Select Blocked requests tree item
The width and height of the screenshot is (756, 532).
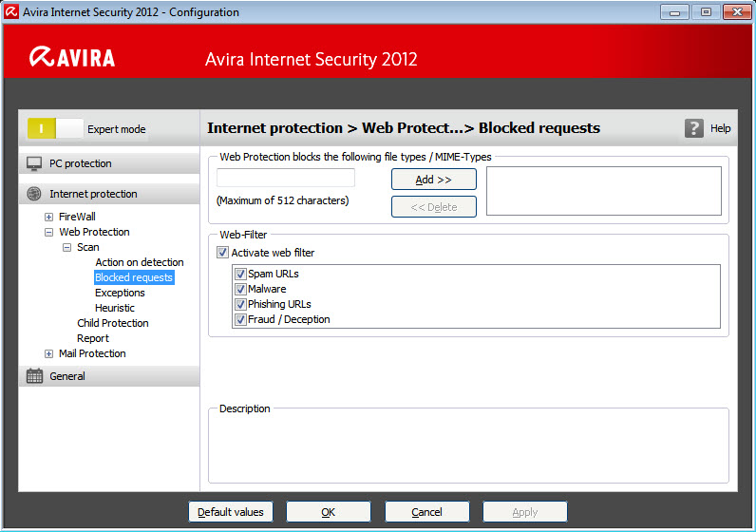tap(134, 277)
